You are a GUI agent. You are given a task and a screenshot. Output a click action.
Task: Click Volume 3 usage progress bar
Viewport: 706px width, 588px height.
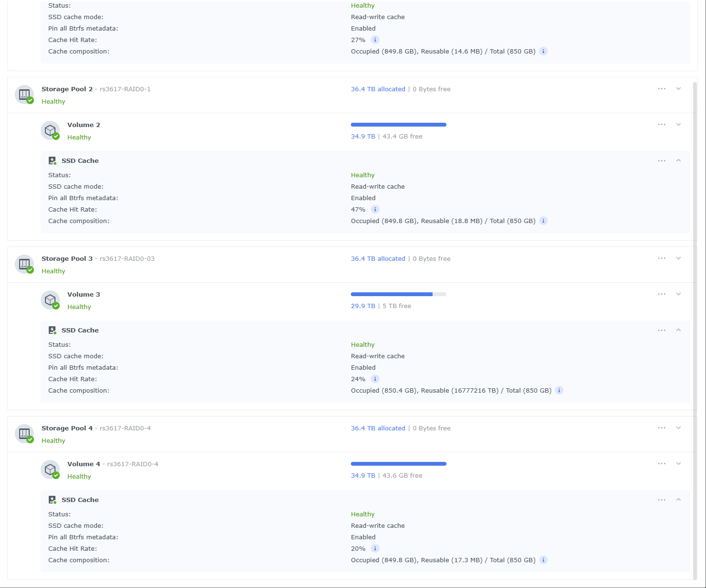398,294
